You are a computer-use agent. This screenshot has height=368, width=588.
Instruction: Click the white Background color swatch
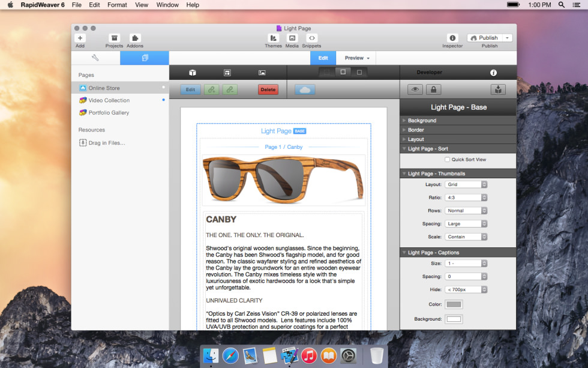pyautogui.click(x=454, y=319)
